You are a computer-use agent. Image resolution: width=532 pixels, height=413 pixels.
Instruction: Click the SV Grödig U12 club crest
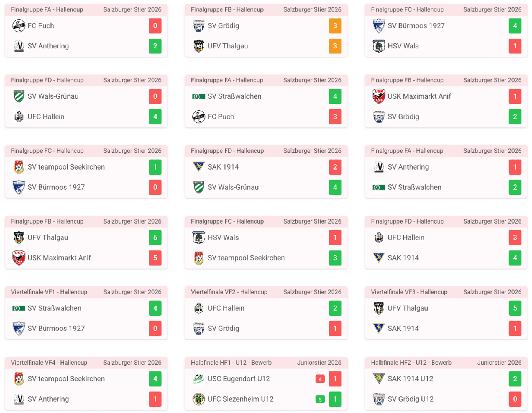pyautogui.click(x=378, y=399)
